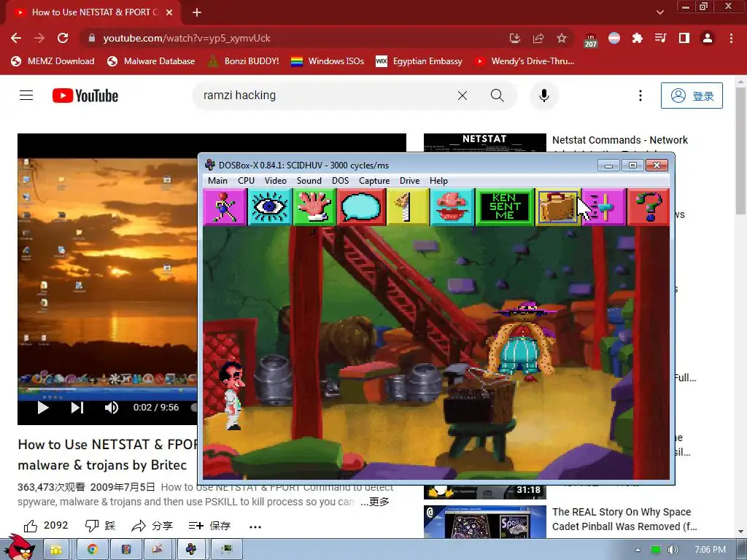Toggle the Chrome side panel icon
Image resolution: width=747 pixels, height=560 pixels.
click(x=684, y=38)
